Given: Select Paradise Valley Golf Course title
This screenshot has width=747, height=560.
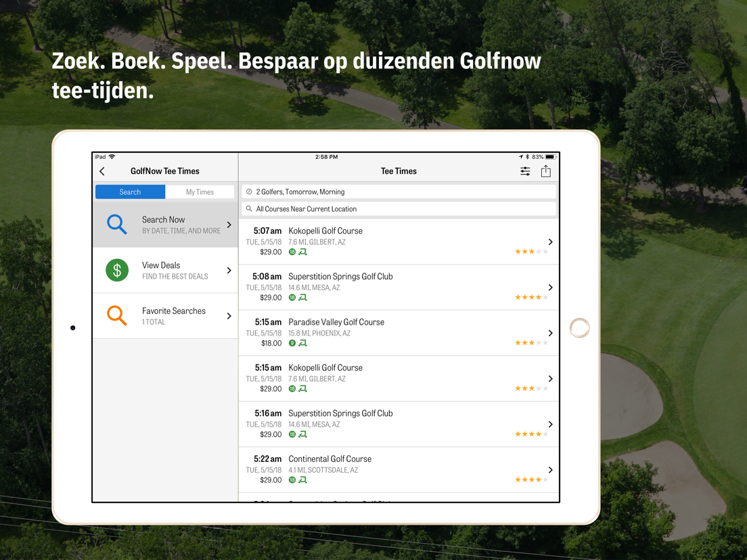Looking at the screenshot, I should tap(336, 323).
